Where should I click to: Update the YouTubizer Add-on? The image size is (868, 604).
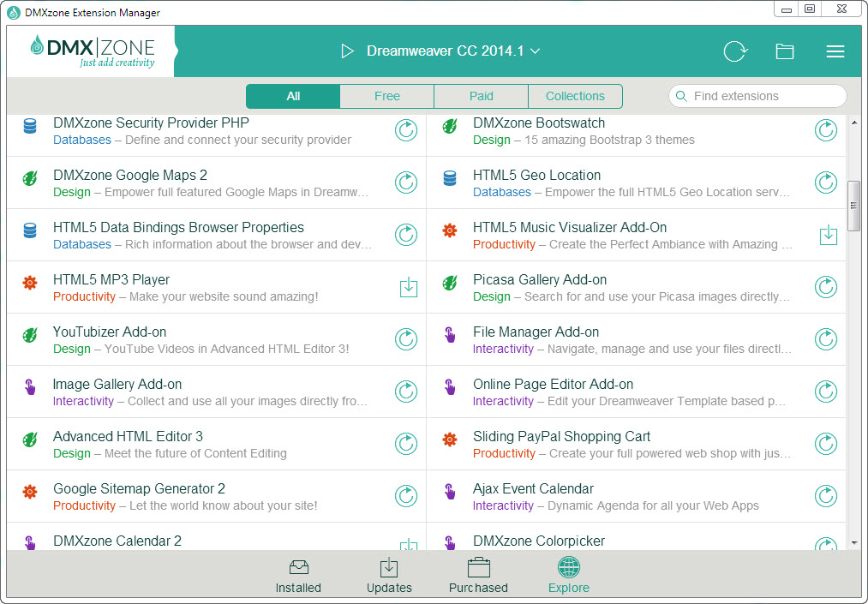pos(406,339)
